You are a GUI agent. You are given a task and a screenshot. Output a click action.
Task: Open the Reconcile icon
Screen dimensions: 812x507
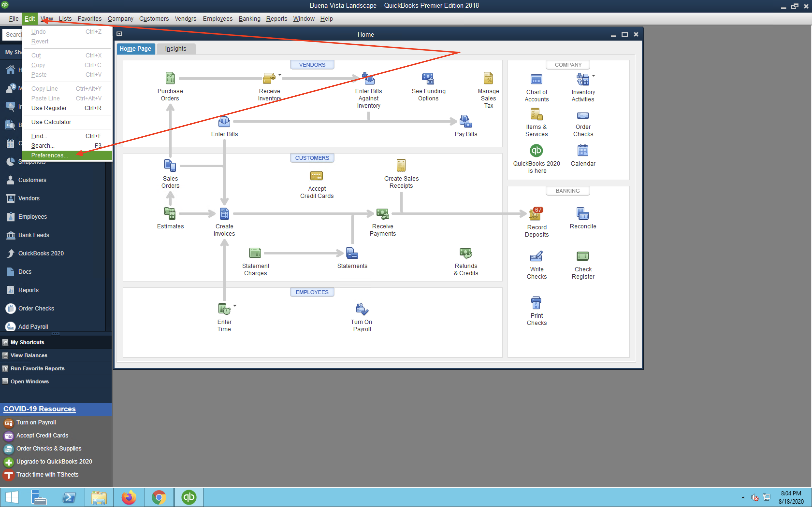pyautogui.click(x=582, y=214)
